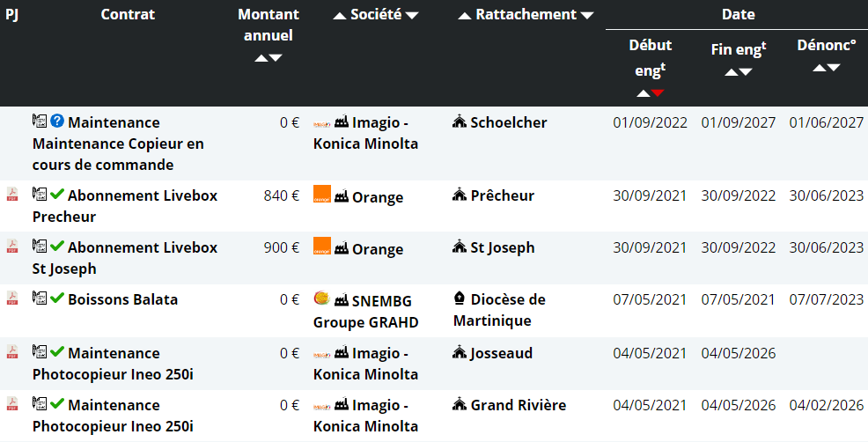This screenshot has height=442, width=868.
Task: Sort Dénonc° column ascending
Action: coord(820,68)
